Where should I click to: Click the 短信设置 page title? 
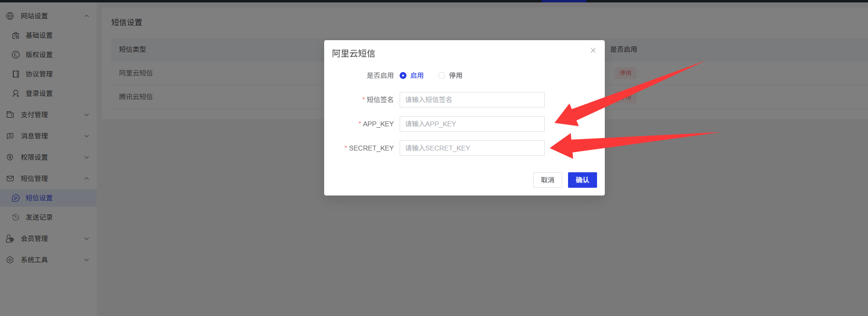pyautogui.click(x=127, y=22)
